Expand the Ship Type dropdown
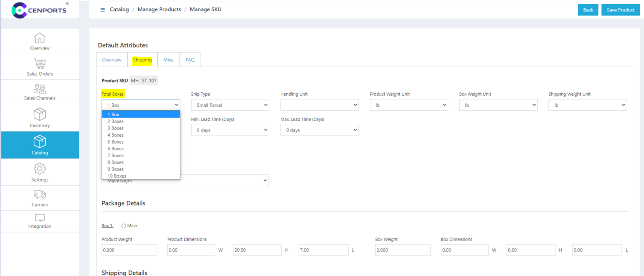The height and width of the screenshot is (276, 644). pos(230,105)
